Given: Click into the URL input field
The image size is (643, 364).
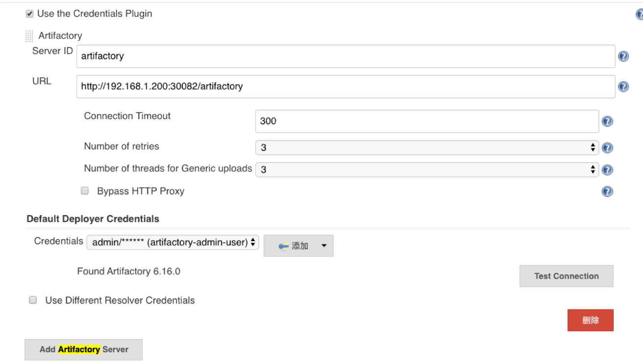Looking at the screenshot, I should pyautogui.click(x=346, y=86).
